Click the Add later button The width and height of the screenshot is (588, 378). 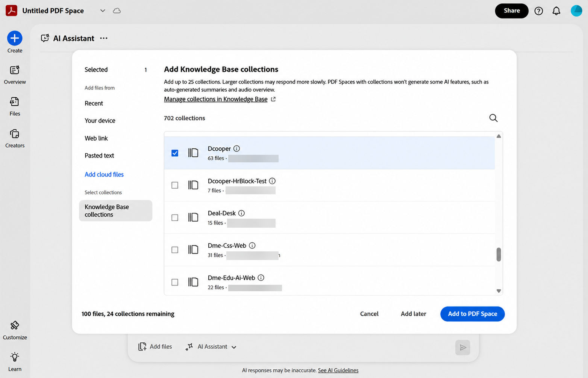[413, 314]
